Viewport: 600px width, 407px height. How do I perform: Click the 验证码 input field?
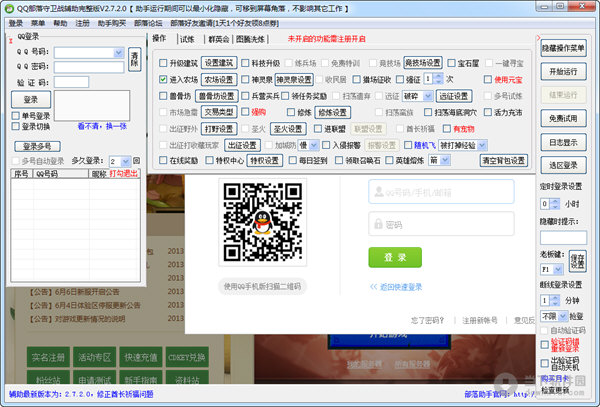point(72,82)
